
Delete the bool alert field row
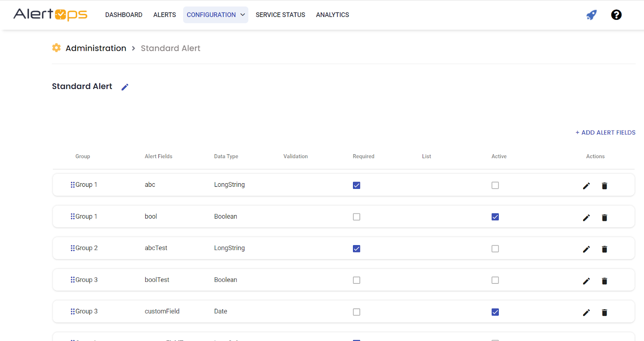pyautogui.click(x=604, y=217)
